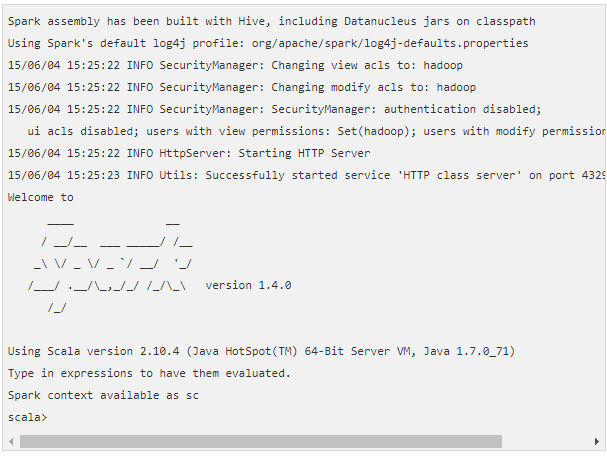Click the 'authentication disabled' log line
This screenshot has height=456, width=607.
[x=274, y=109]
